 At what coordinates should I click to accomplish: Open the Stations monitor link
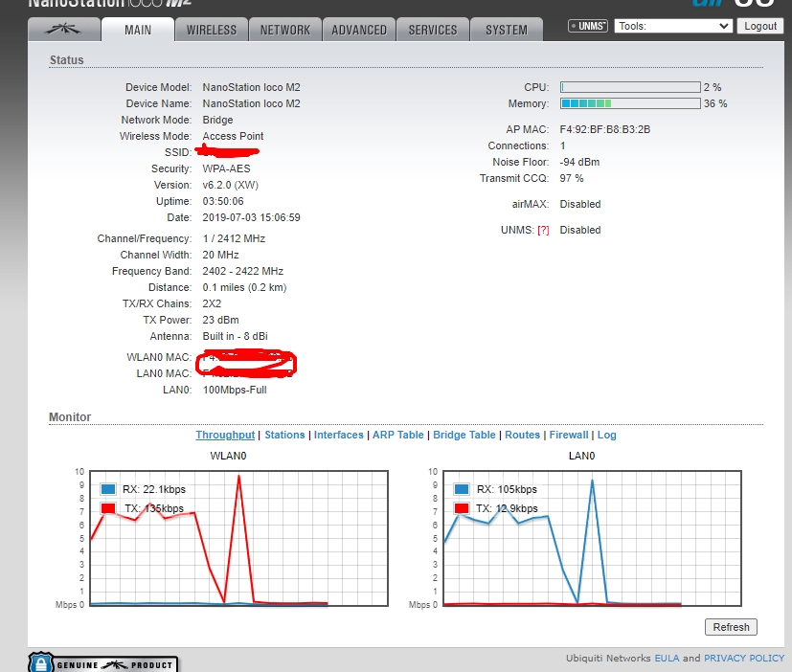(284, 435)
